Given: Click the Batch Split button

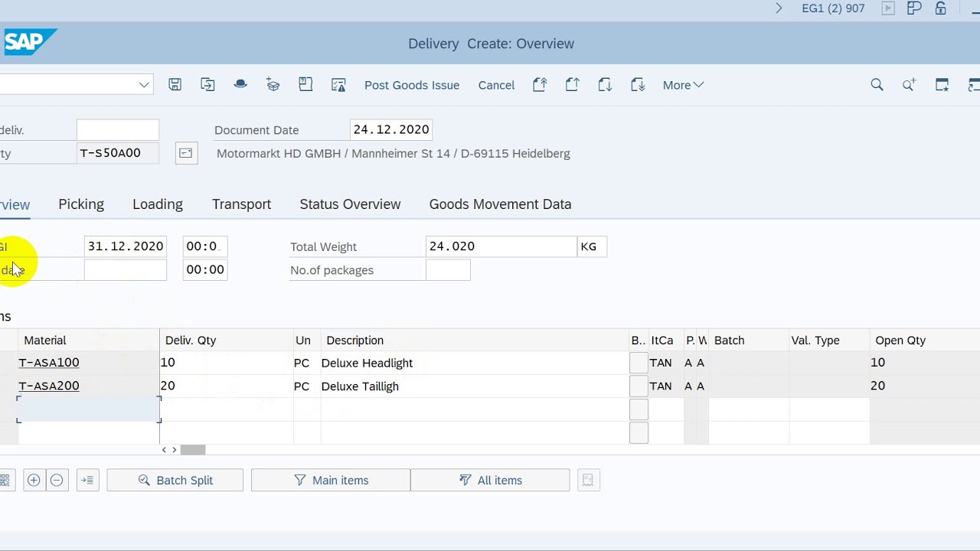Looking at the screenshot, I should 175,480.
